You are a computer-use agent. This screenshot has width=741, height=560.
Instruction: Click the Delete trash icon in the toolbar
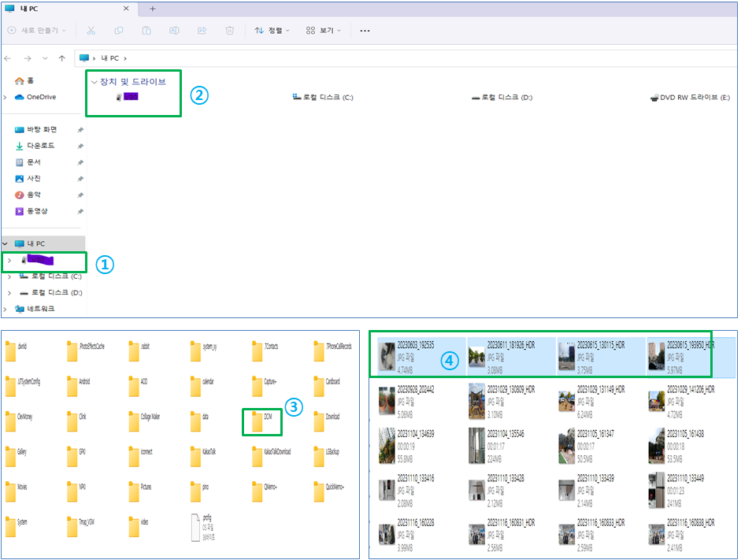pos(229,30)
